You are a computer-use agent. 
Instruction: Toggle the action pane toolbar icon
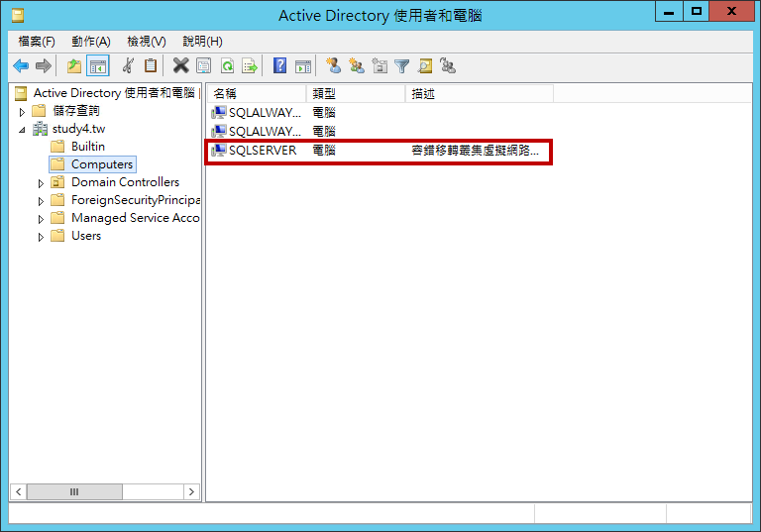303,65
